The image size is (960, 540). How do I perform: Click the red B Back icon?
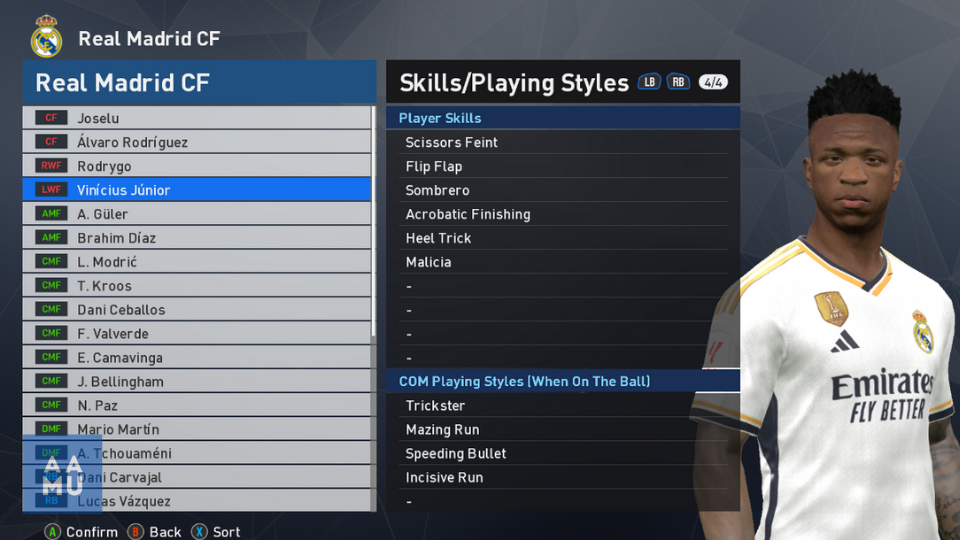(x=135, y=531)
